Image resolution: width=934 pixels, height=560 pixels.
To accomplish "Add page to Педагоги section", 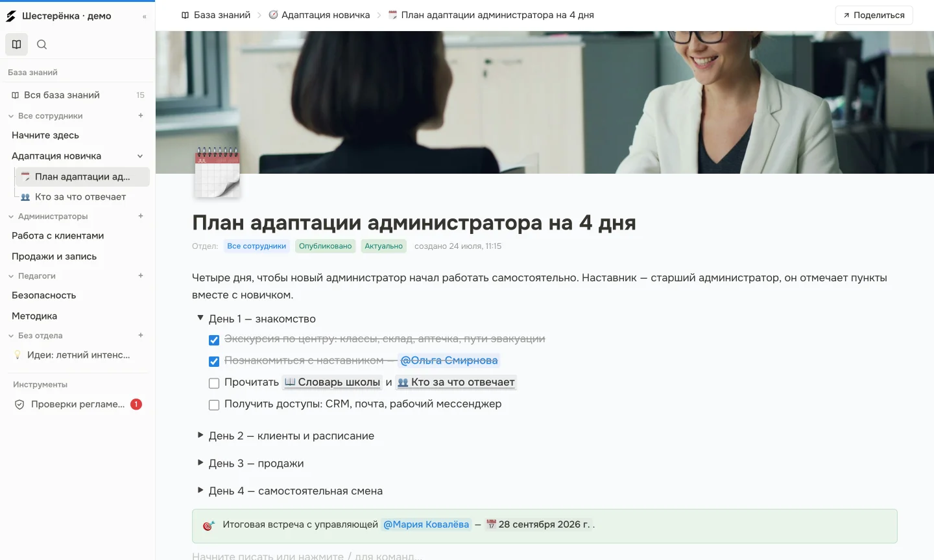I will pyautogui.click(x=141, y=275).
